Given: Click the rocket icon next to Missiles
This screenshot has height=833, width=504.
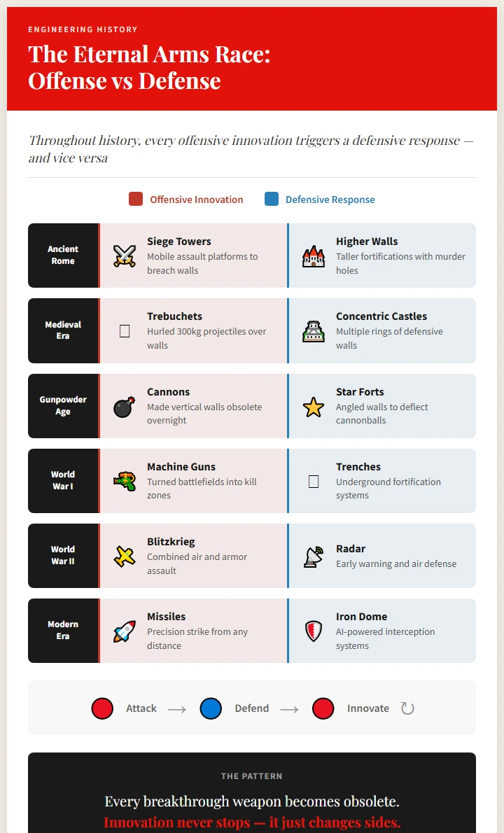Looking at the screenshot, I should pos(125,631).
